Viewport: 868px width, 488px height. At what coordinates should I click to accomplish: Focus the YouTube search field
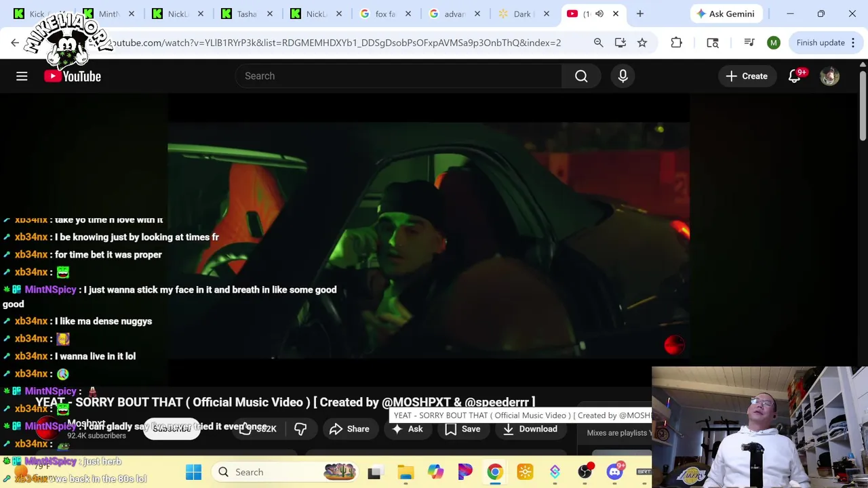click(399, 76)
